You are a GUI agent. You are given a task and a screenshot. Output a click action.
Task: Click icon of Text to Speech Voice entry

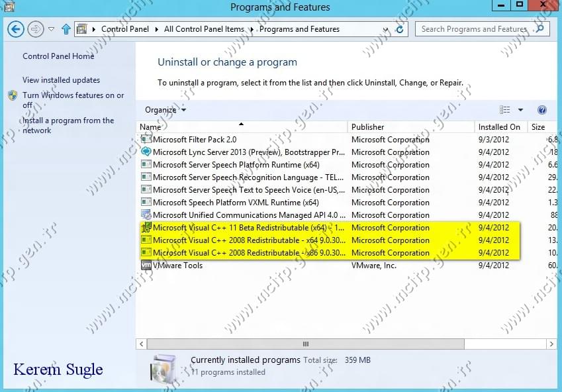(x=146, y=189)
